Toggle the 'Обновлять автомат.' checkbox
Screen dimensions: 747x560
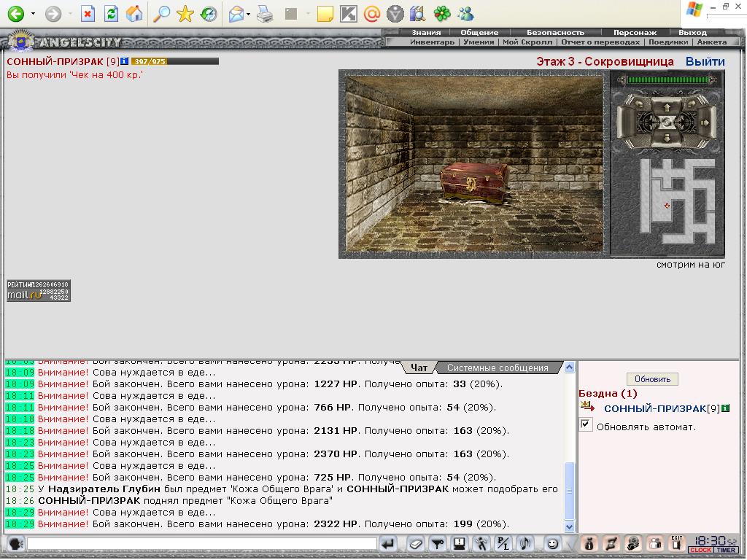point(586,424)
